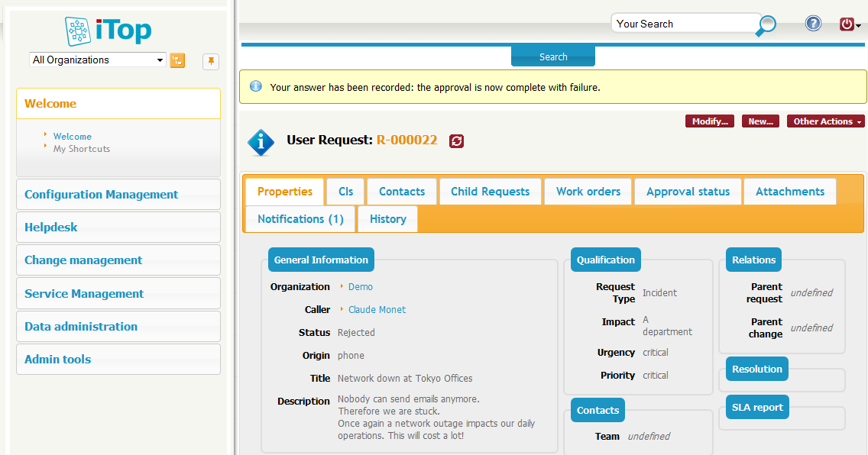Open the My Shortcuts menu item

82,149
